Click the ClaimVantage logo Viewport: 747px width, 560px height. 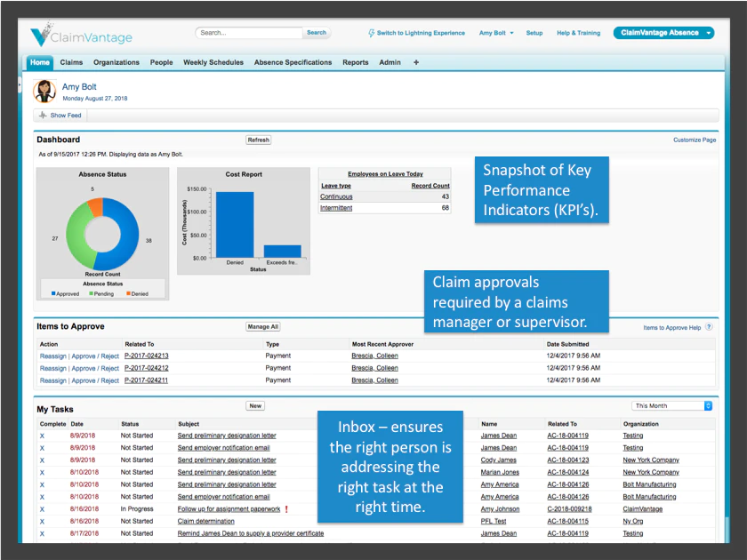[x=82, y=35]
